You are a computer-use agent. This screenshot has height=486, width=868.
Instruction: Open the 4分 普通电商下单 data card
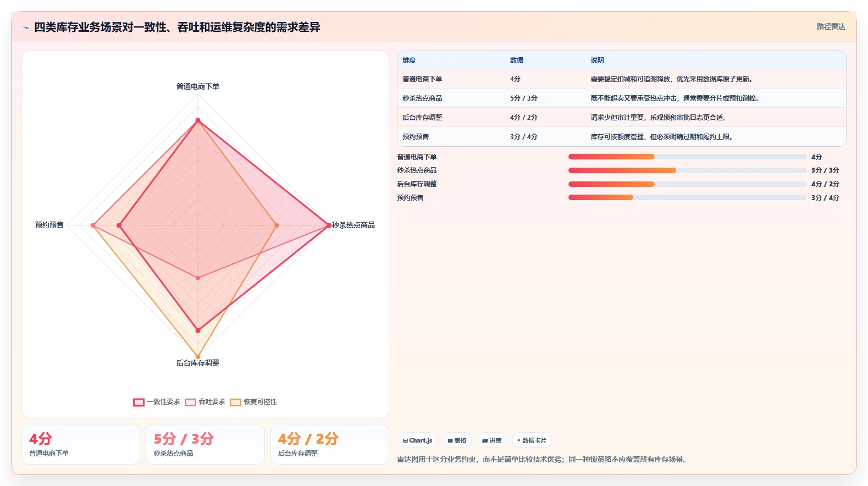[81, 444]
